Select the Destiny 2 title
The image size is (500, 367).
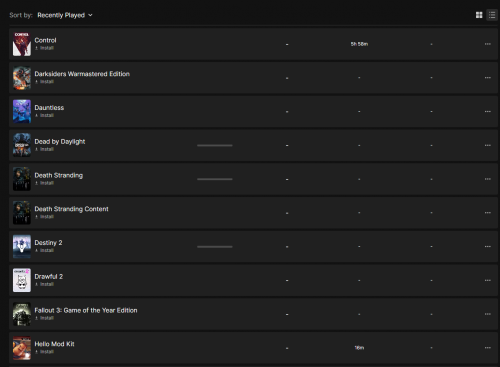[x=48, y=243]
